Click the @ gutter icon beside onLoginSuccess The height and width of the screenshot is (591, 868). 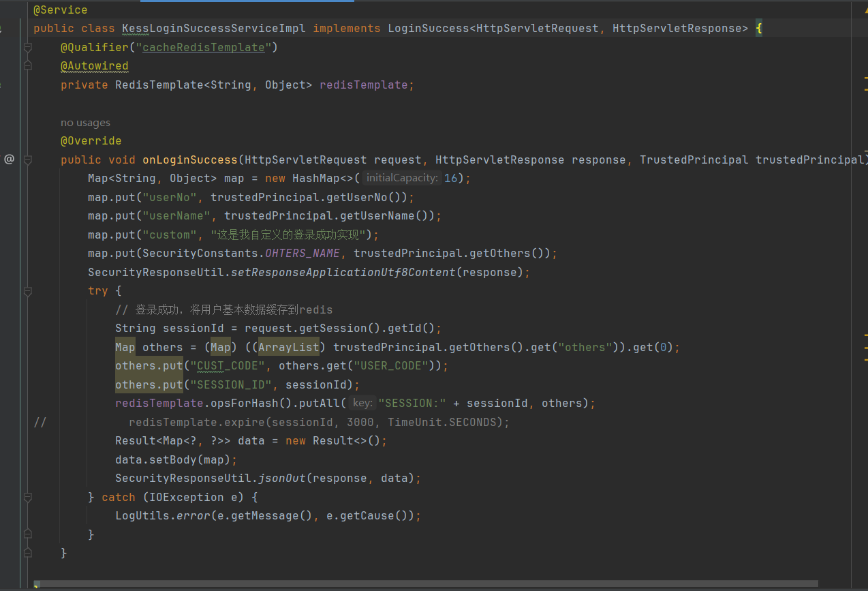[9, 160]
